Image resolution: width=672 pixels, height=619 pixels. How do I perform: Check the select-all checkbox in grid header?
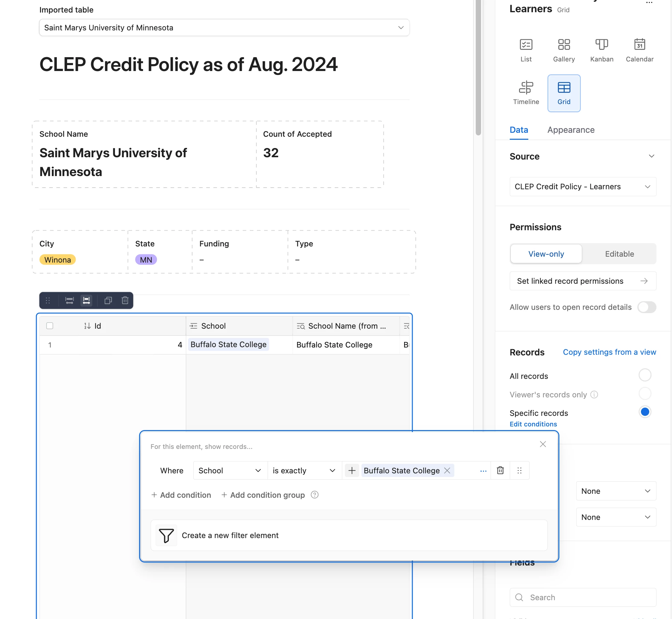pos(50,326)
